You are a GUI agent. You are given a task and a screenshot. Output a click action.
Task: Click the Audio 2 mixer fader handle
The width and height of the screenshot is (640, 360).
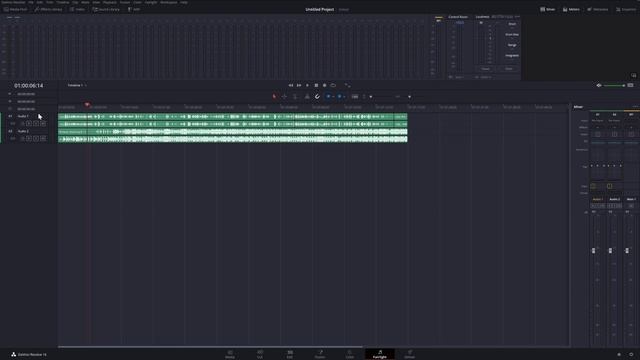coord(610,250)
